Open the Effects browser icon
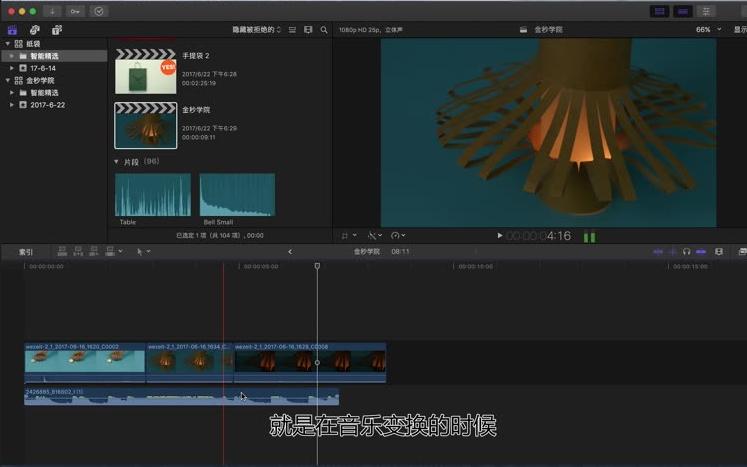This screenshot has width=747, height=467. pyautogui.click(x=742, y=252)
